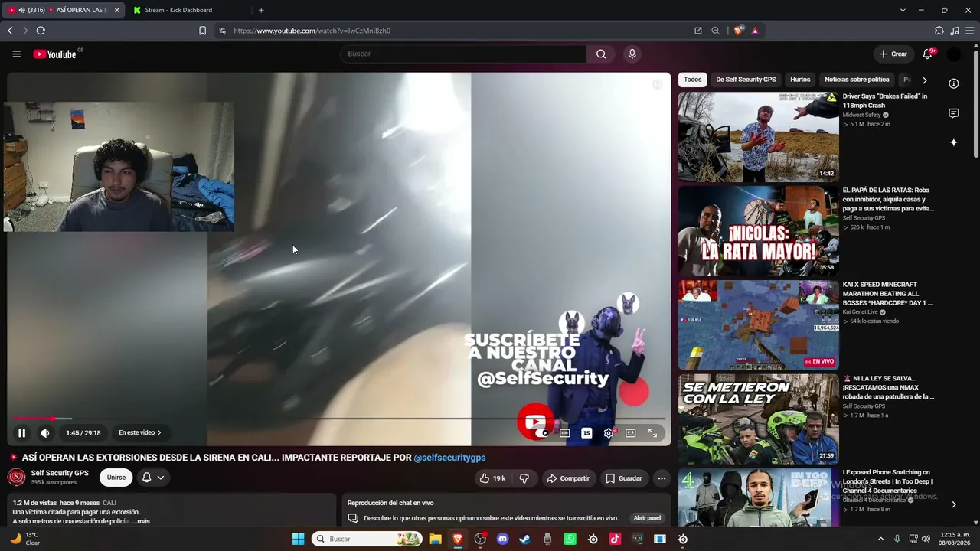
Task: Open the 'SE METIERON CON LA LEY' thumbnail
Action: 759,419
